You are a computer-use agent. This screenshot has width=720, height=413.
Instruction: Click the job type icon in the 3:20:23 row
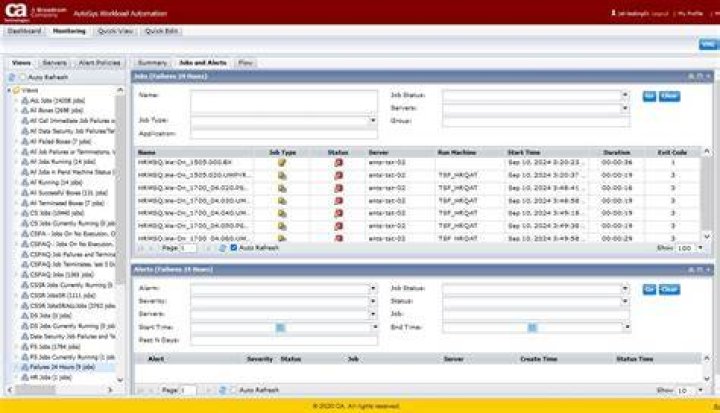click(x=282, y=163)
